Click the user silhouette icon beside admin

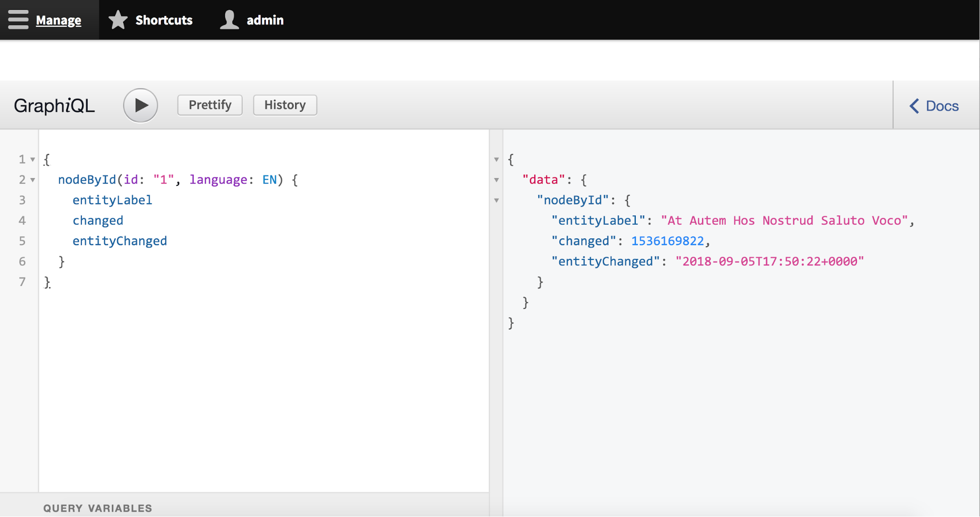click(x=229, y=20)
